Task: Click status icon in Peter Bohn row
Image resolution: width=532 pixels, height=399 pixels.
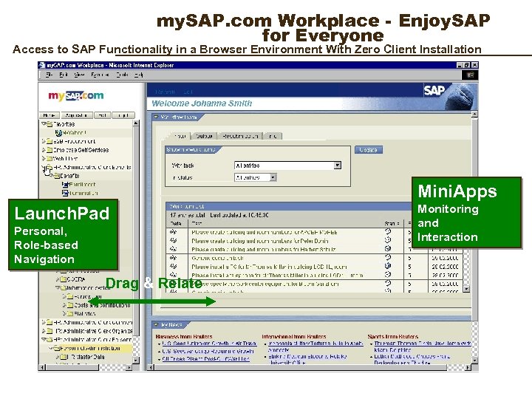Action: point(388,240)
